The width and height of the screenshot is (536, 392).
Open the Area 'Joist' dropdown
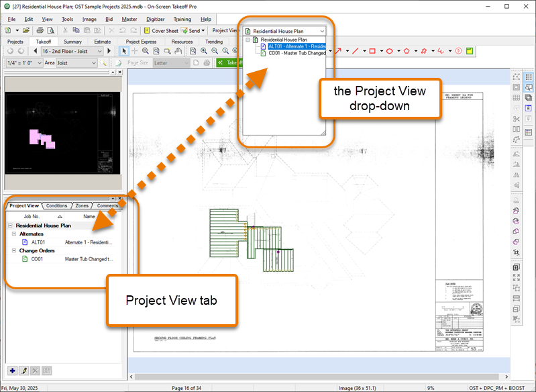76,63
